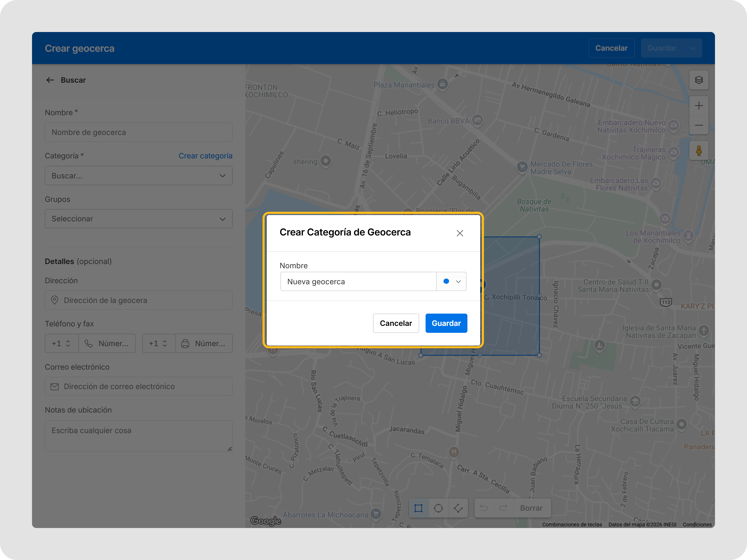Screen dimensions: 747x560
Task: Open the map layers panel
Action: [x=699, y=80]
